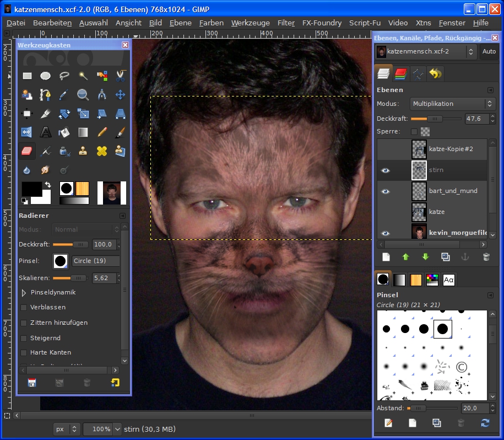Select the Measure compass tool
The height and width of the screenshot is (440, 504).
(x=102, y=95)
